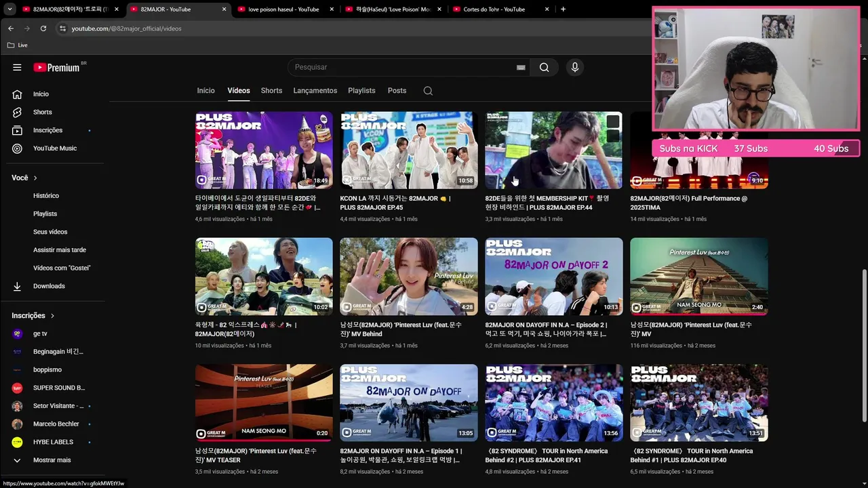Switch to Shorts channel tab

[271, 91]
